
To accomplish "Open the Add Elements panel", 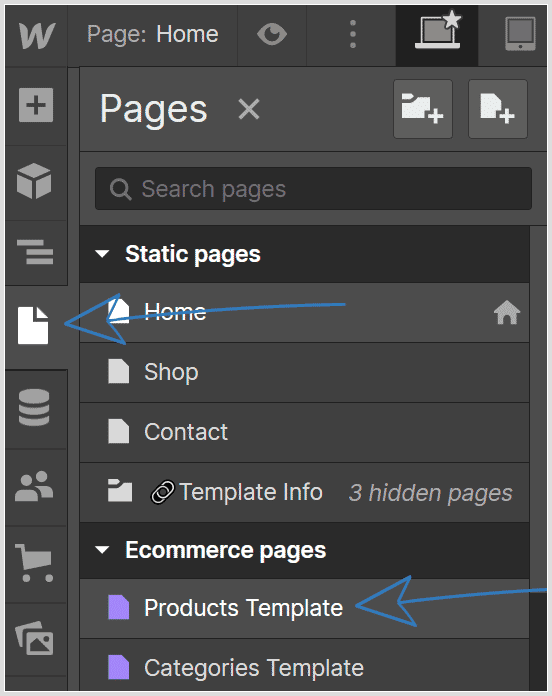I will [36, 106].
